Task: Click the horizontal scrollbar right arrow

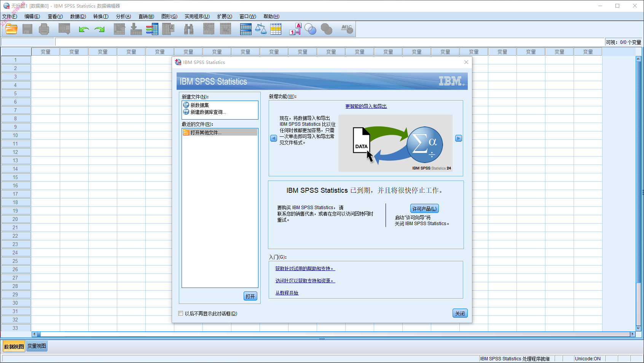Action: [633, 334]
